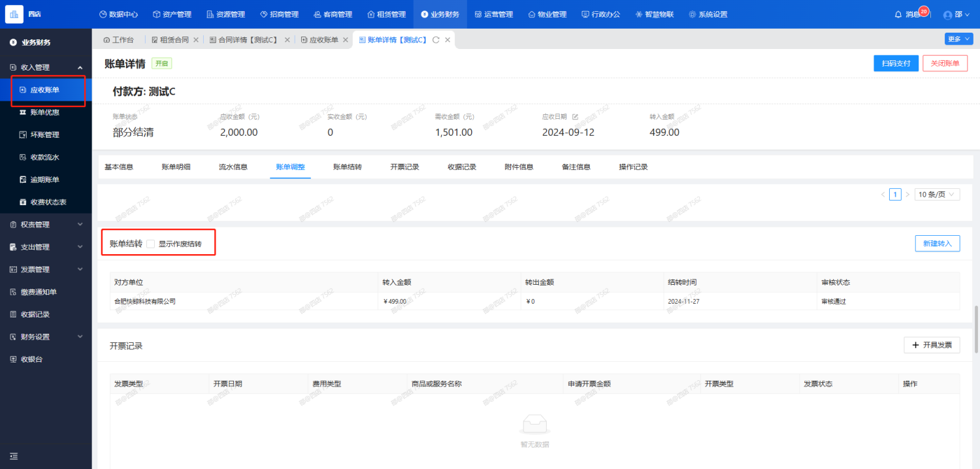The height and width of the screenshot is (469, 980).
Task: Open 收款流水 in the sidebar
Action: [46, 157]
